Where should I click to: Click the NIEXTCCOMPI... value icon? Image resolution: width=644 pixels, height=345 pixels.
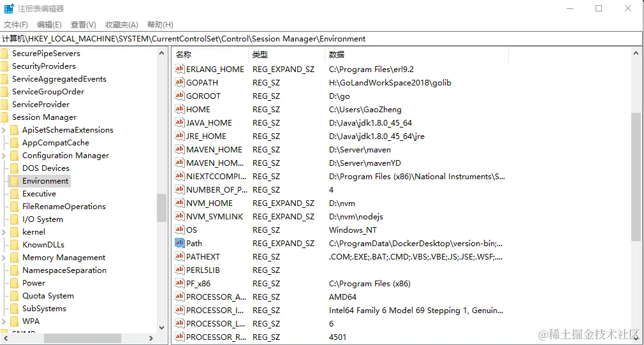click(x=179, y=176)
